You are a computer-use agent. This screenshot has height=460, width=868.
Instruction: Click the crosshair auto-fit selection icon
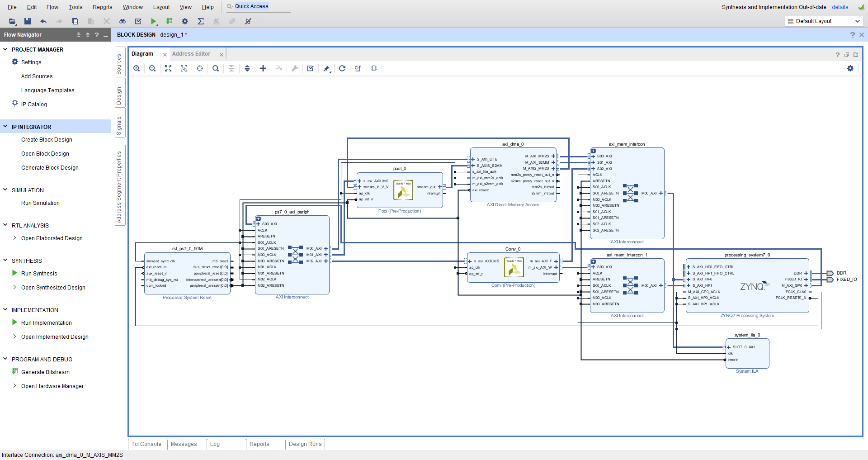click(200, 68)
